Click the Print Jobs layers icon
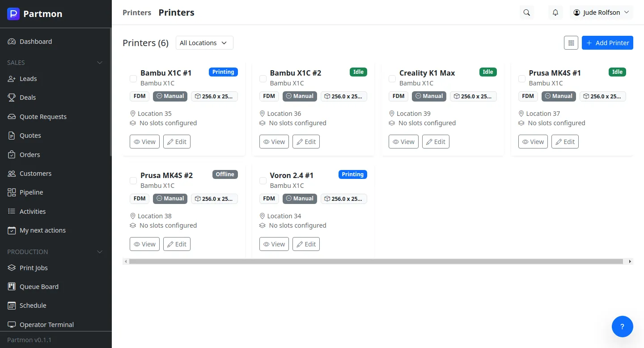This screenshot has width=644, height=348. [12, 268]
